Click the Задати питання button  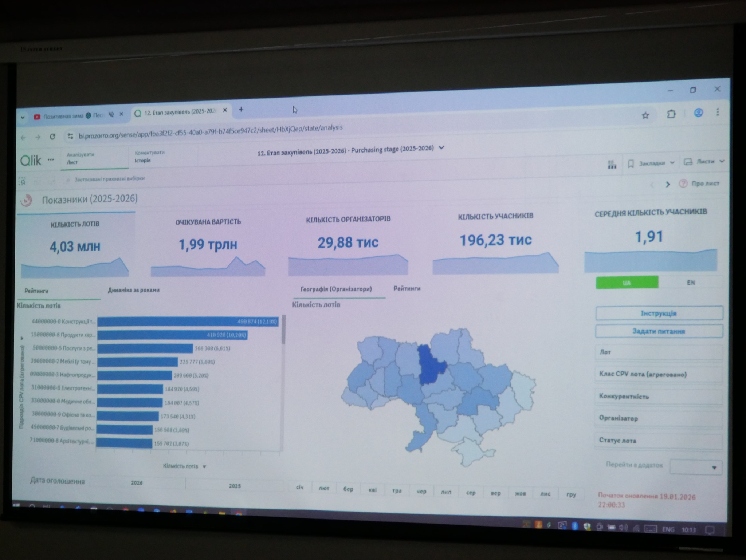pyautogui.click(x=659, y=331)
